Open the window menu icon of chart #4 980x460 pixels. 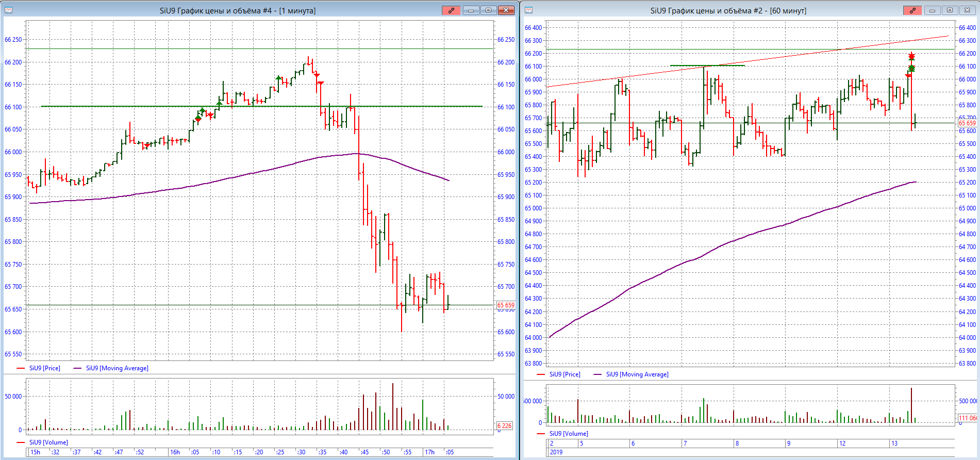pos(8,10)
